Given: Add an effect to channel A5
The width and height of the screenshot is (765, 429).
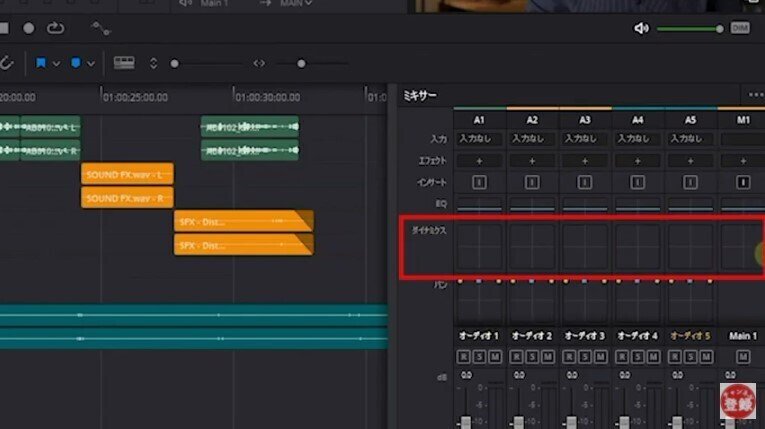Looking at the screenshot, I should tap(690, 161).
